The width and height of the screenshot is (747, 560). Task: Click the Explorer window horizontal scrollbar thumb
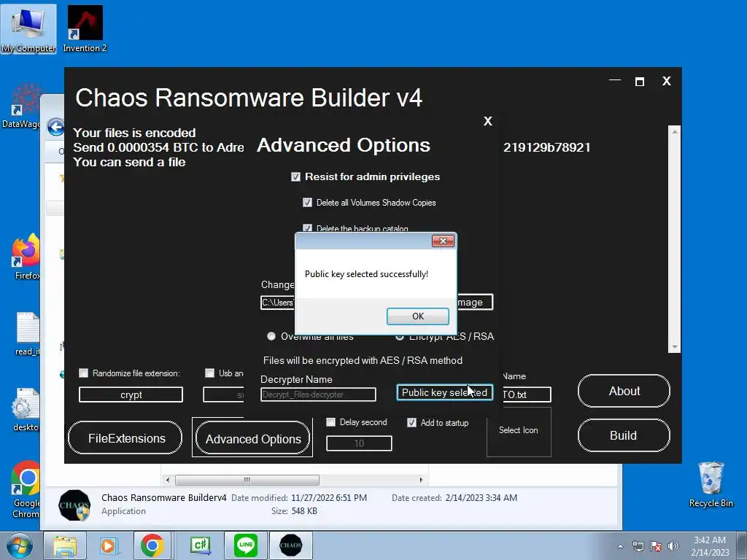(247, 480)
